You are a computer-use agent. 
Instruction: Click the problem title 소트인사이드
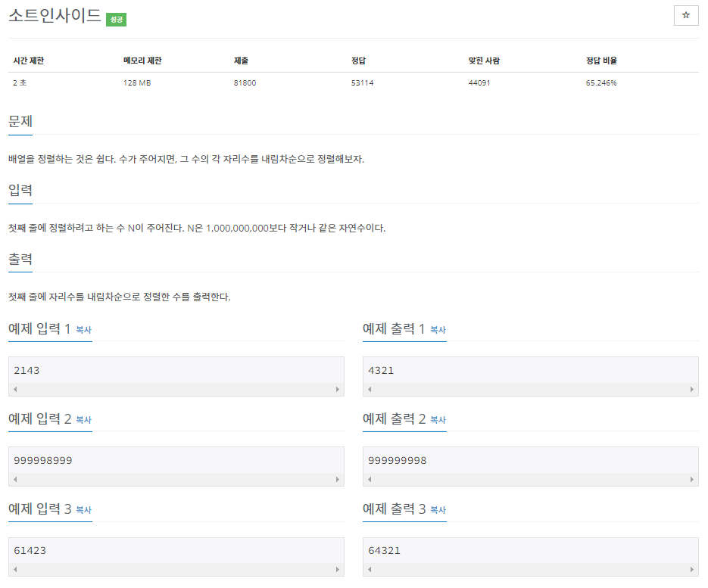[55, 15]
